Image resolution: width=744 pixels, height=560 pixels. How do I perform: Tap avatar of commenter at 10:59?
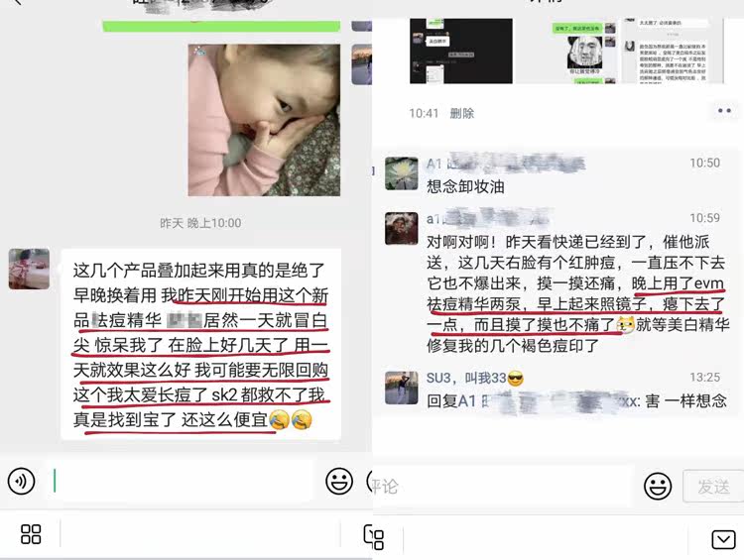(x=402, y=229)
